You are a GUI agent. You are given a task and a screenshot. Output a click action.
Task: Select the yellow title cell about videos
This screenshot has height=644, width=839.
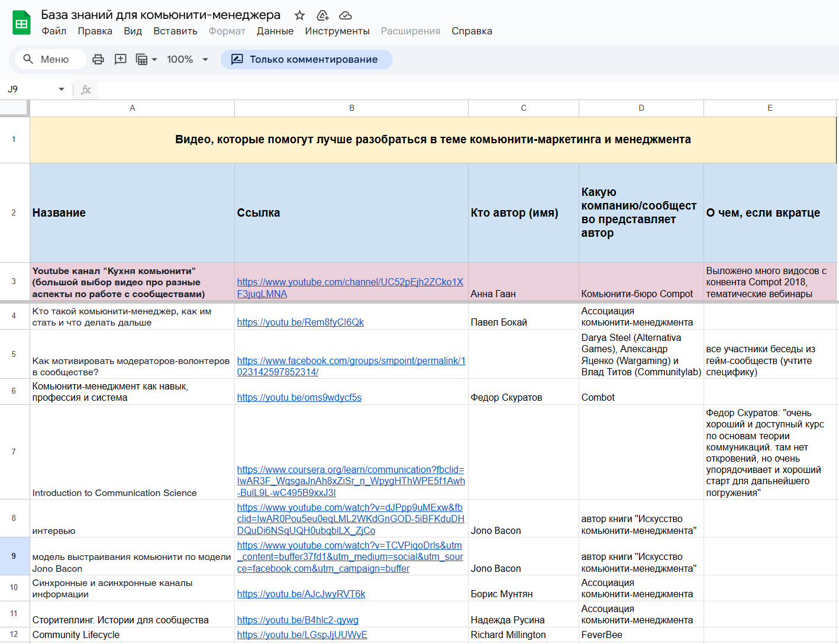pos(433,140)
